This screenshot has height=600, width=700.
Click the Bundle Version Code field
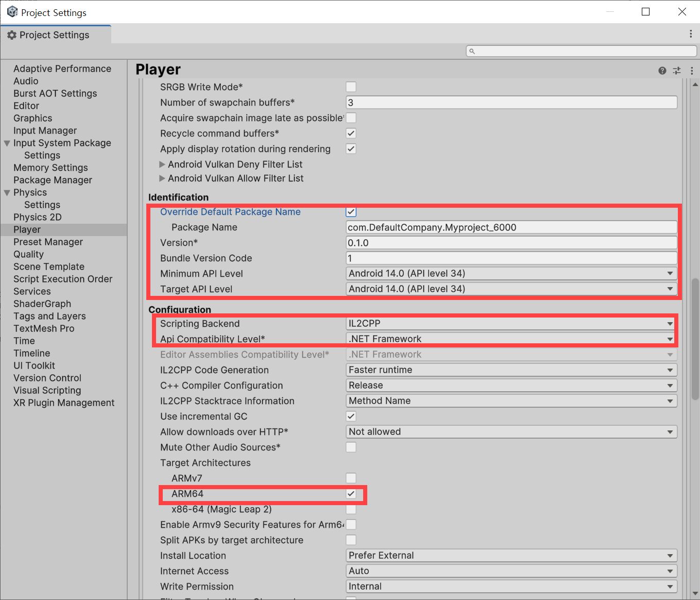tap(511, 258)
